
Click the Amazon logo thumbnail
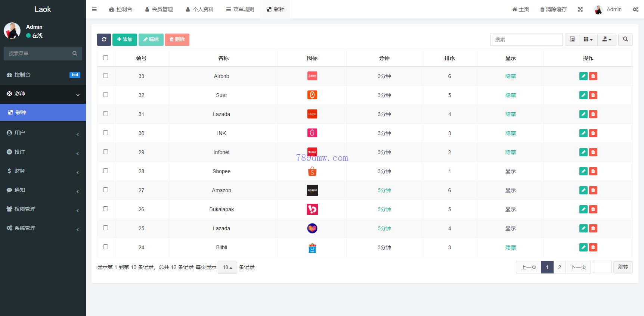(312, 190)
